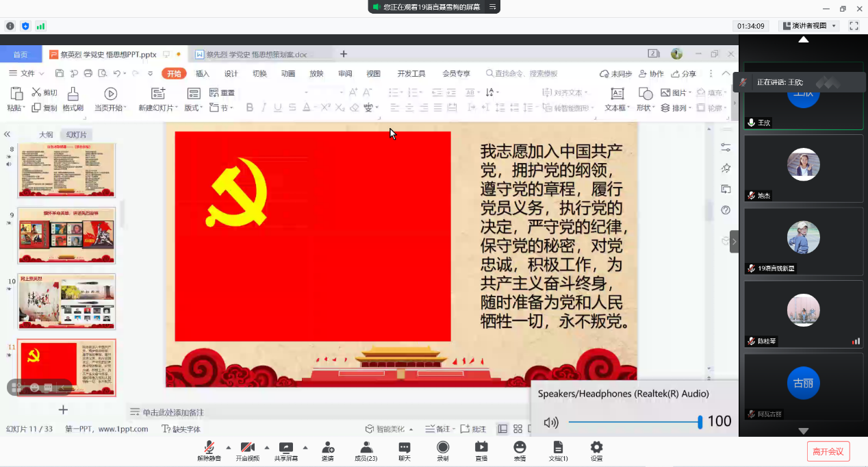Open the 演讲者视图 view dropdown

[810, 26]
